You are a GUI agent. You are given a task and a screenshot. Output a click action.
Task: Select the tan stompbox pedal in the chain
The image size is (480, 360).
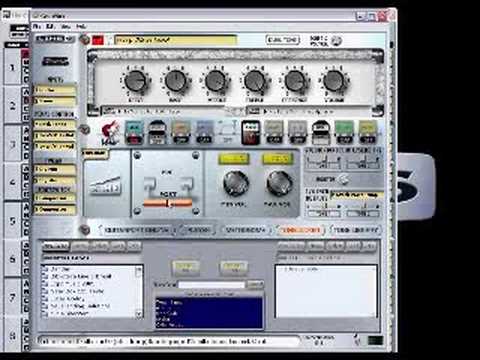[x=181, y=132]
